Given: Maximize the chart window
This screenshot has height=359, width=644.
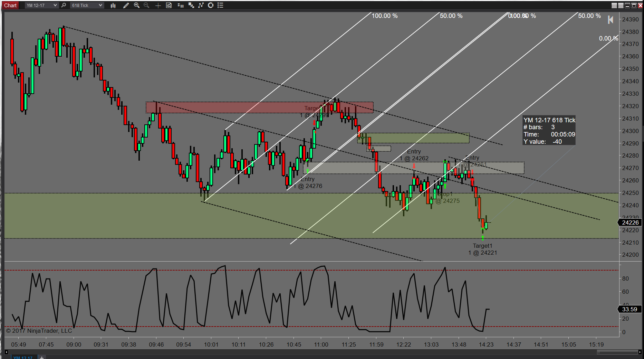Looking at the screenshot, I should [x=634, y=5].
